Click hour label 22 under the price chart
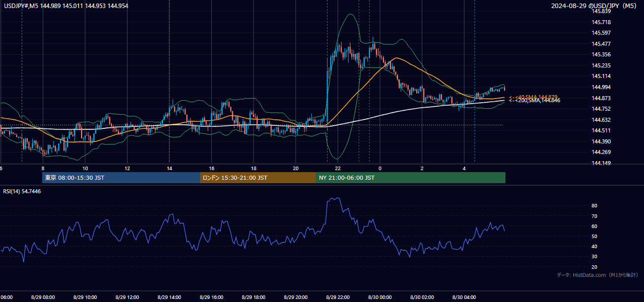 coord(338,168)
